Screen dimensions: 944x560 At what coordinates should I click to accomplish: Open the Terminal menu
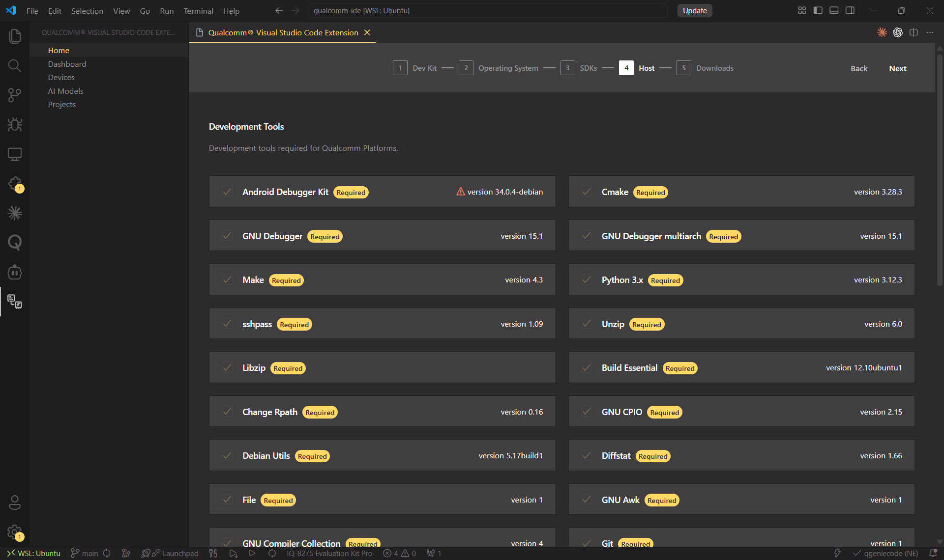click(x=198, y=11)
